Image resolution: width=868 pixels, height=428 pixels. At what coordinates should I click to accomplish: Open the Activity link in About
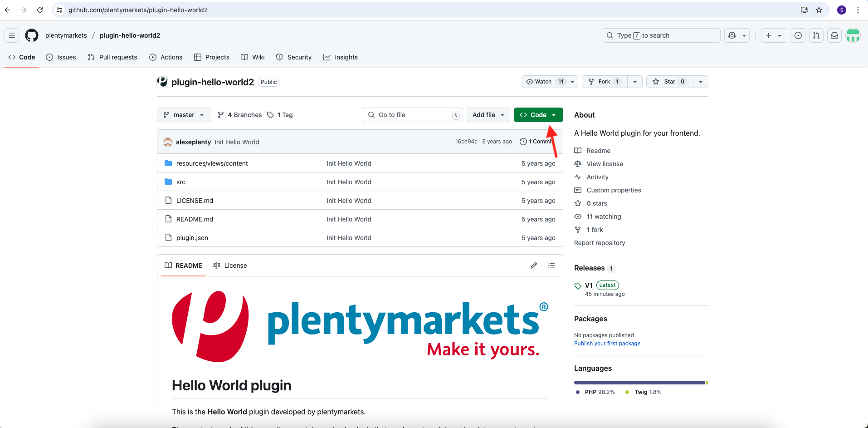point(591,177)
